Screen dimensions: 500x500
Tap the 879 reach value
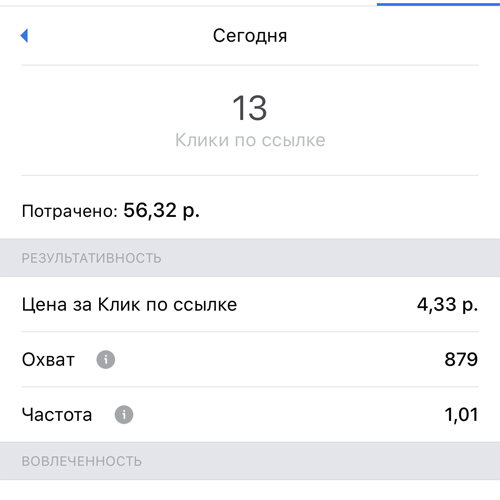461,360
